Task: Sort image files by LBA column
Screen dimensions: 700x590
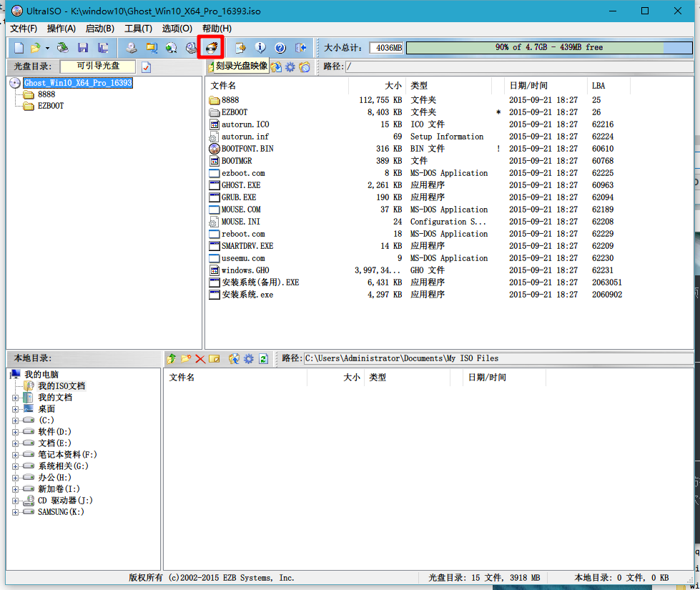Action: coord(609,86)
